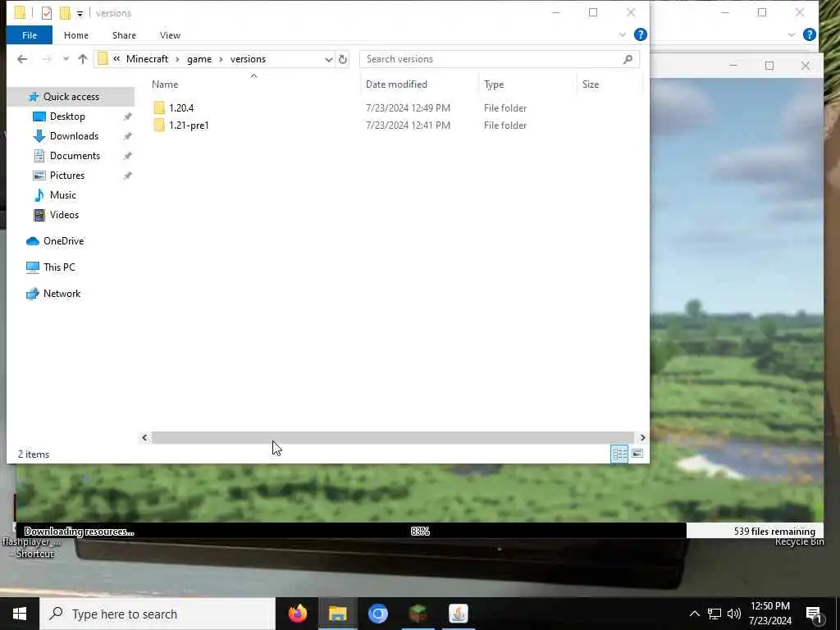Screen dimensions: 840x630
Task: Select the 1.21-pre1 folder name
Action: [189, 126]
